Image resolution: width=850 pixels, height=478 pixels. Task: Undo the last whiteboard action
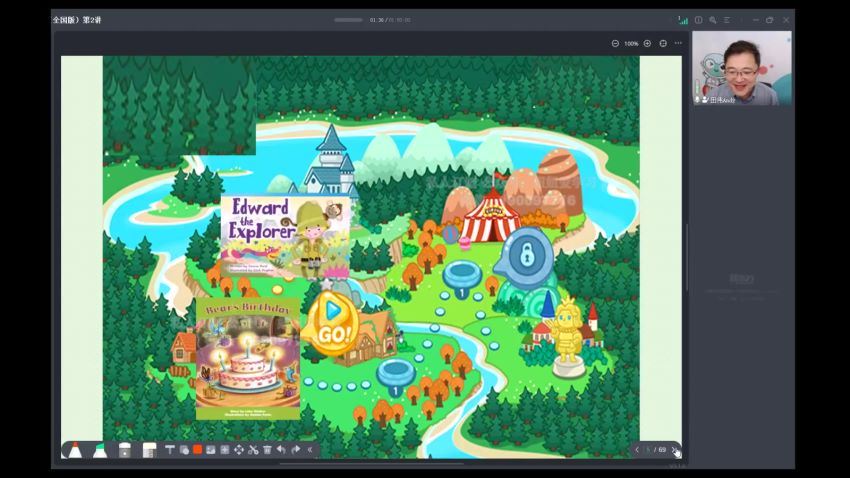click(x=281, y=450)
